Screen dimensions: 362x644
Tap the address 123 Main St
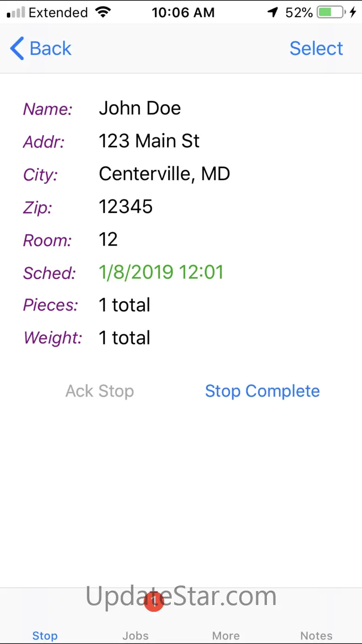tap(149, 141)
